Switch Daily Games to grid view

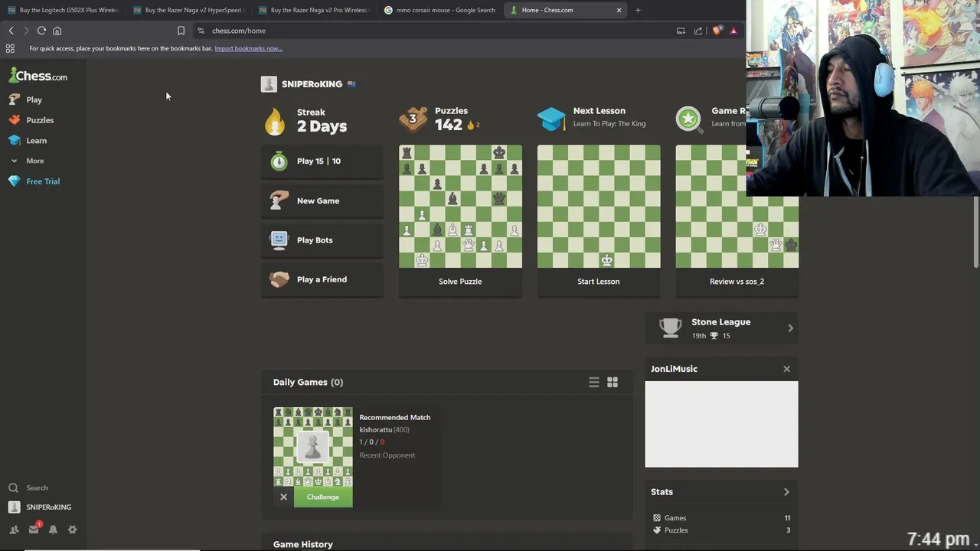tap(612, 382)
